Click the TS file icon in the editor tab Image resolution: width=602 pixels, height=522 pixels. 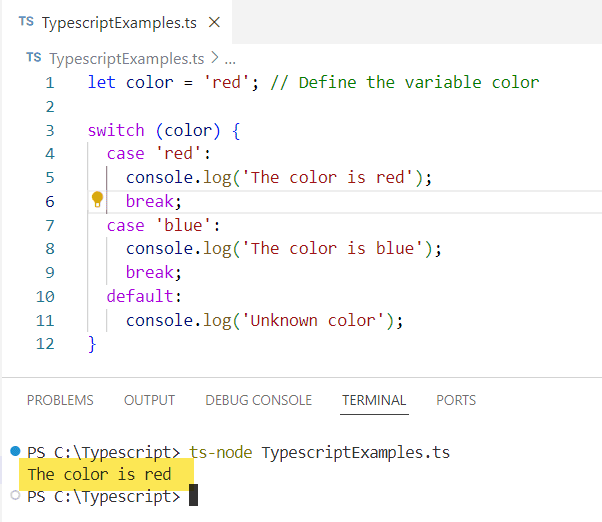click(x=26, y=21)
